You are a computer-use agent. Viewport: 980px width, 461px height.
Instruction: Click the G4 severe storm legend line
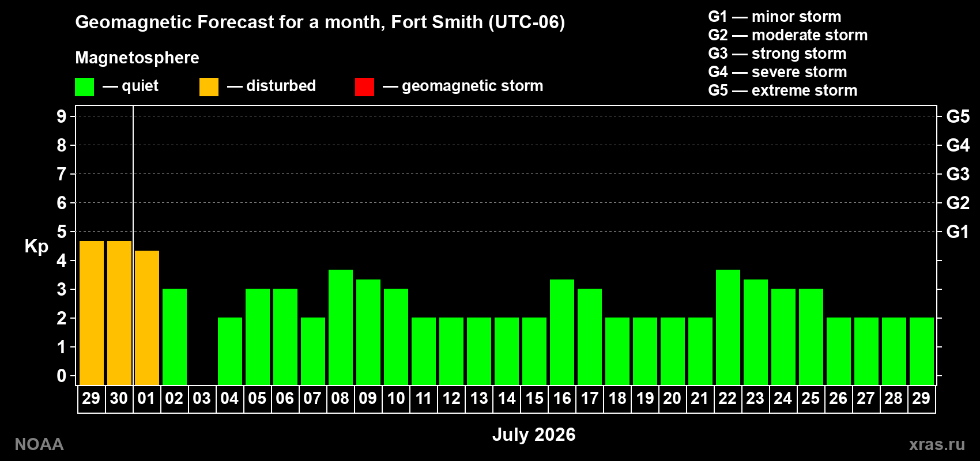click(778, 72)
